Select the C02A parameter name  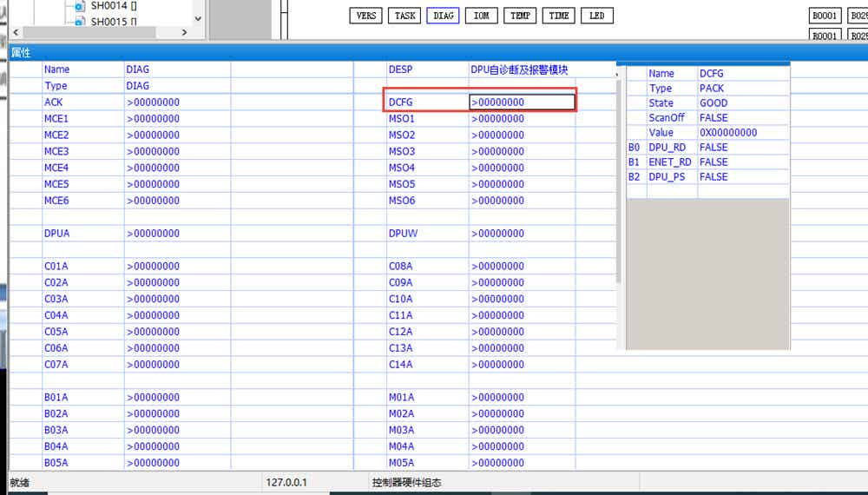click(x=56, y=282)
